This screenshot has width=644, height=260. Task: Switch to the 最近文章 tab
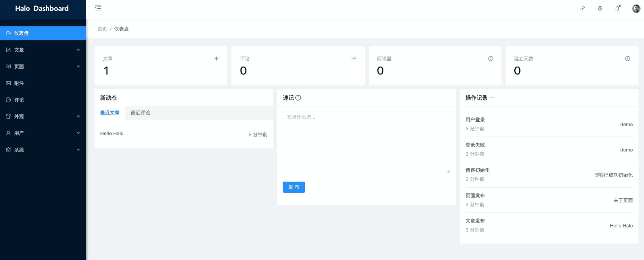[110, 113]
